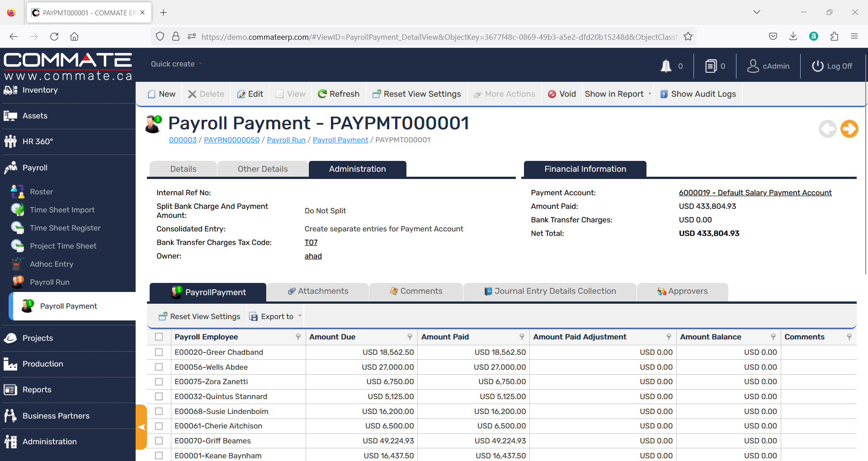Screen dimensions: 868x461
Task: Open Journal Entry Details Collection tab
Action: click(550, 292)
